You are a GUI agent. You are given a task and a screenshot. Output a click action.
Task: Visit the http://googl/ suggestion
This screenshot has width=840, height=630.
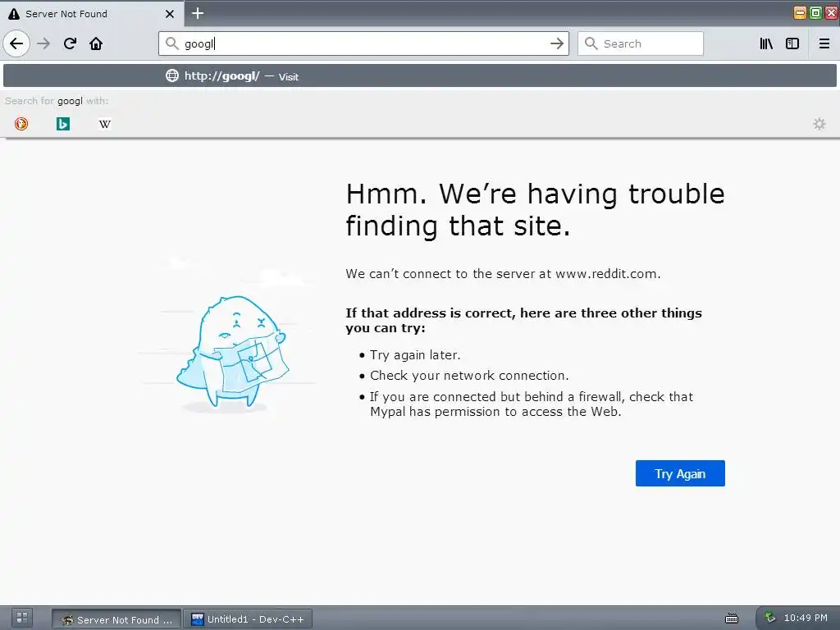point(420,75)
